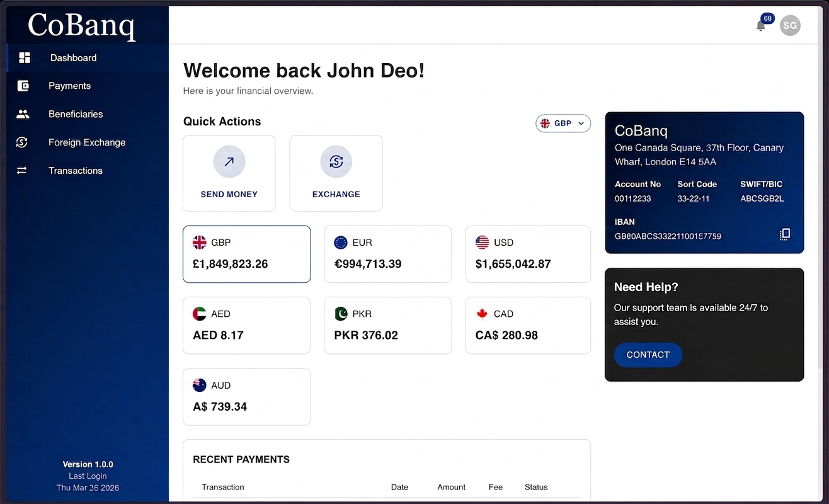
Task: Click the Exchange circular icon
Action: (336, 162)
